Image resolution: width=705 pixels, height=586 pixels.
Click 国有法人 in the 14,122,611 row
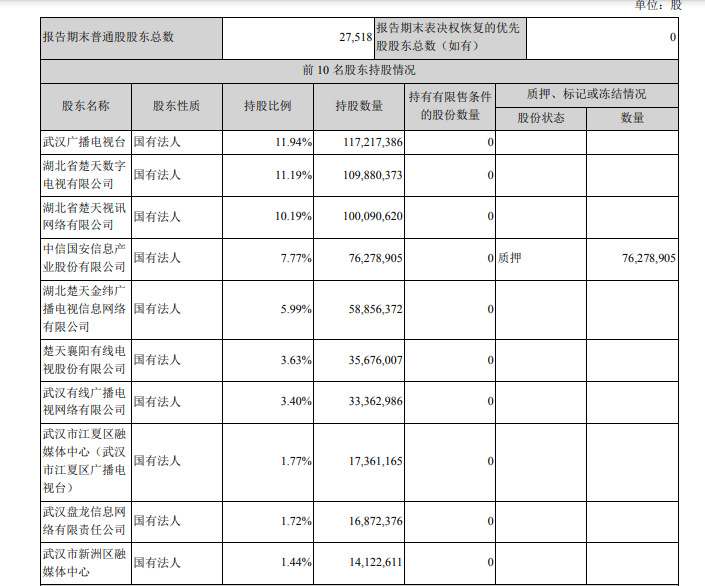tap(157, 563)
